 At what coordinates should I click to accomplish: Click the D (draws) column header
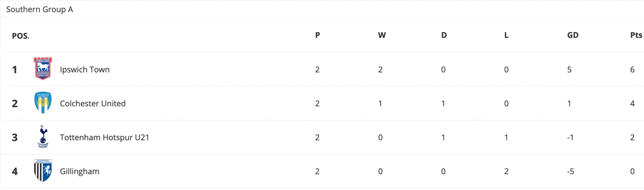444,35
